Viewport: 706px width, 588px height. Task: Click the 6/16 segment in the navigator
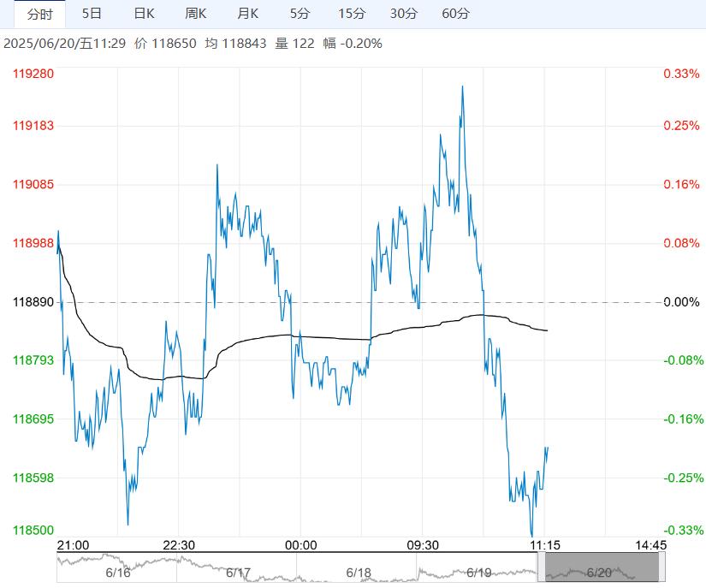click(x=116, y=572)
